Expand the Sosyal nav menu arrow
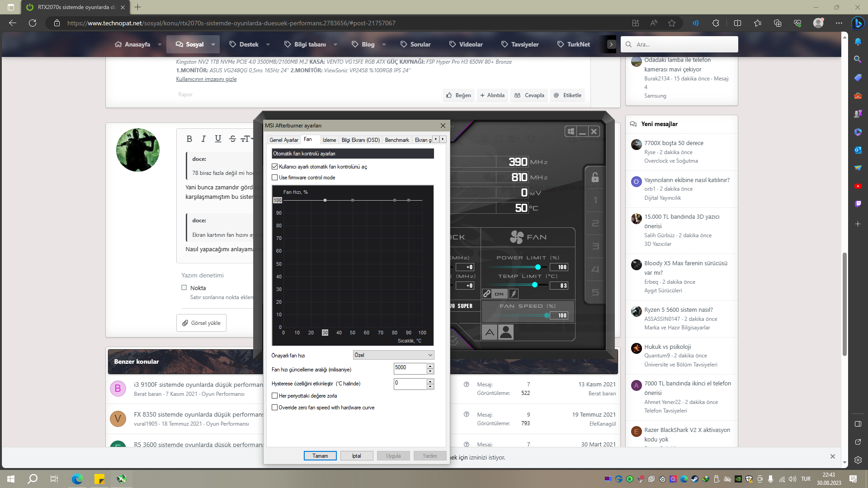This screenshot has width=868, height=488. pos(213,44)
